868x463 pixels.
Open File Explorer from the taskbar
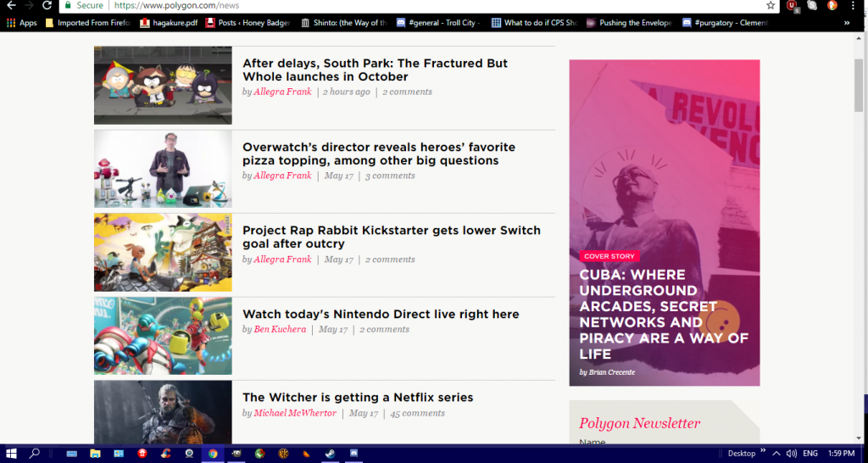pyautogui.click(x=95, y=454)
